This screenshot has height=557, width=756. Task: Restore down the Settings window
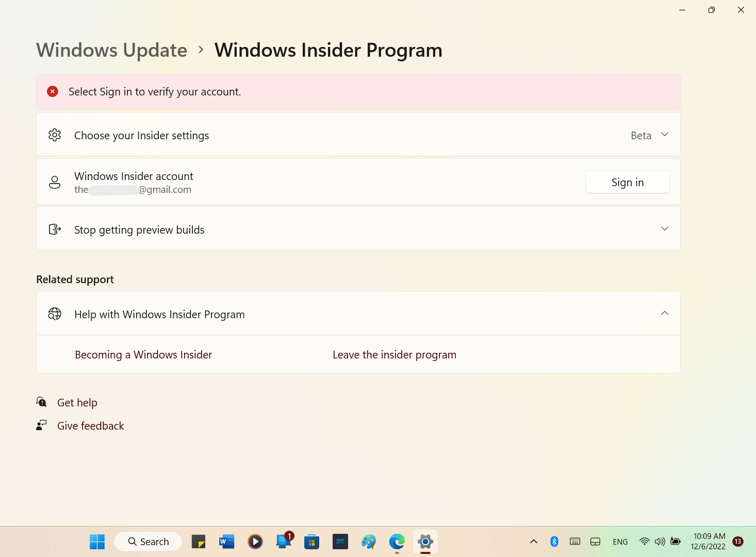click(712, 10)
